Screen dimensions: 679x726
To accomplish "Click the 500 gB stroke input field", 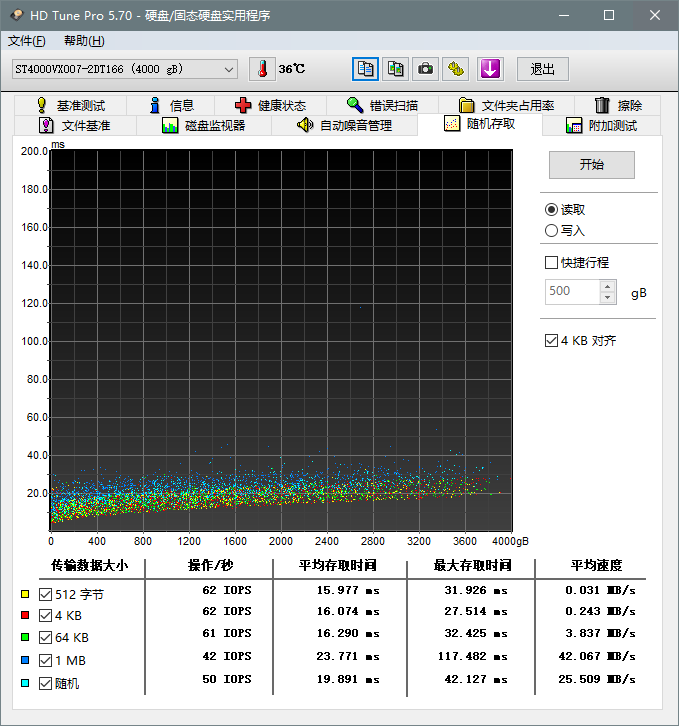I will [x=572, y=292].
